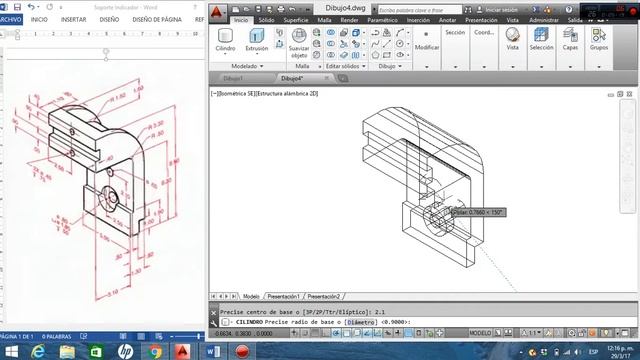Open Malla panel dialog launcher arrow
The height and width of the screenshot is (360, 640).
320,67
